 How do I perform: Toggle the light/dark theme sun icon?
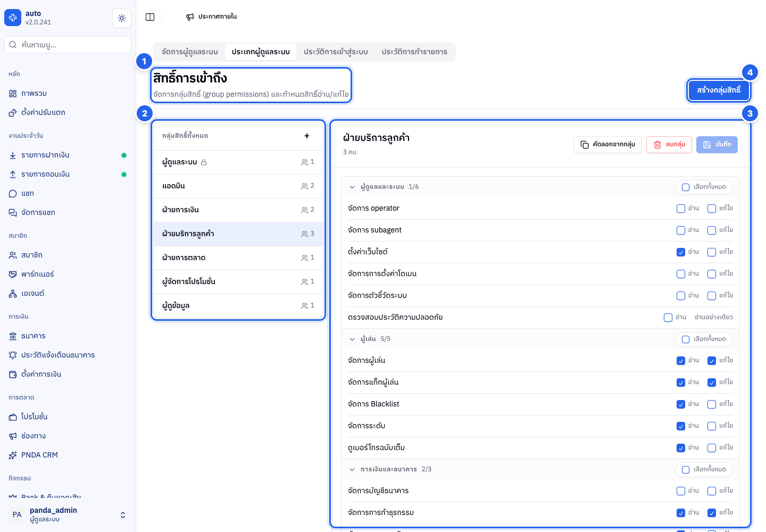[122, 18]
